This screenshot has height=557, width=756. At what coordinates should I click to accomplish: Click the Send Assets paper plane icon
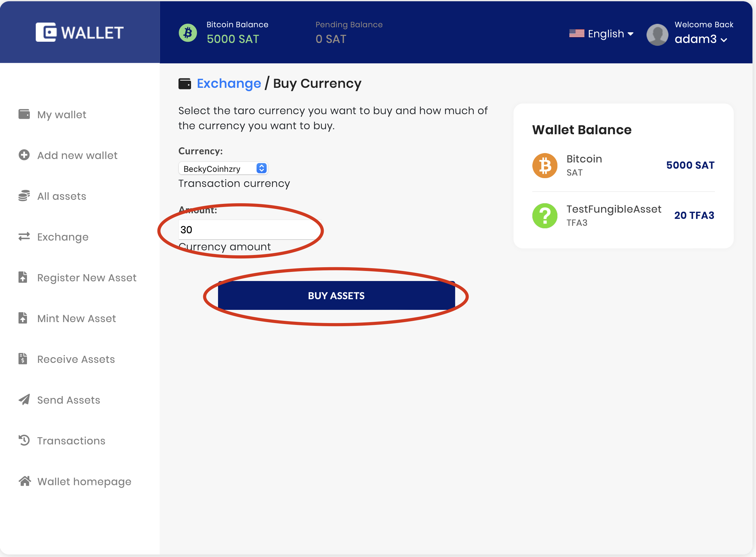tap(24, 400)
